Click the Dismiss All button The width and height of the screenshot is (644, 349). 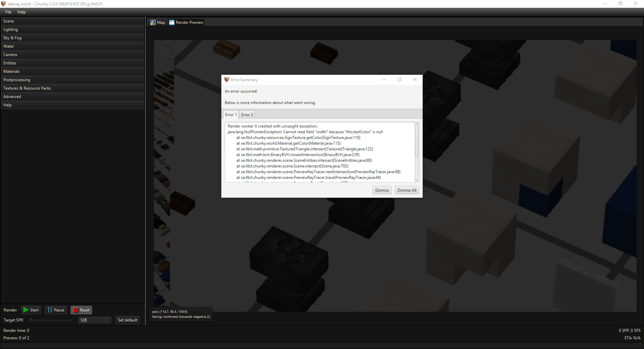click(x=407, y=190)
